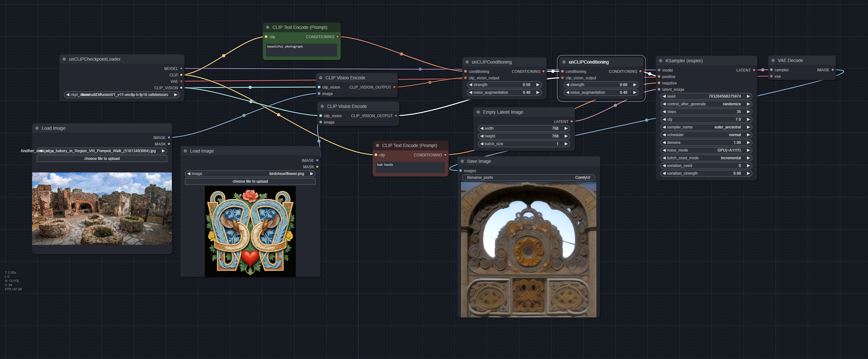This screenshot has height=359, width=868.
Task: Click the MODEL output socket on unCLIPCheckpointLoader
Action: (x=181, y=69)
